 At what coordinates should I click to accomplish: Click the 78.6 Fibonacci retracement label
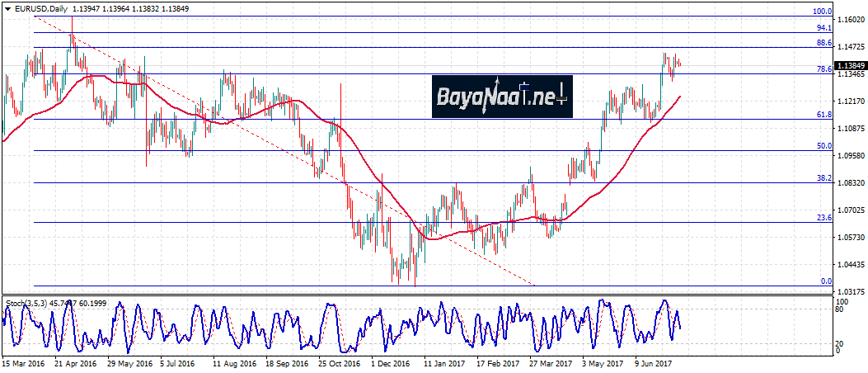tap(823, 69)
